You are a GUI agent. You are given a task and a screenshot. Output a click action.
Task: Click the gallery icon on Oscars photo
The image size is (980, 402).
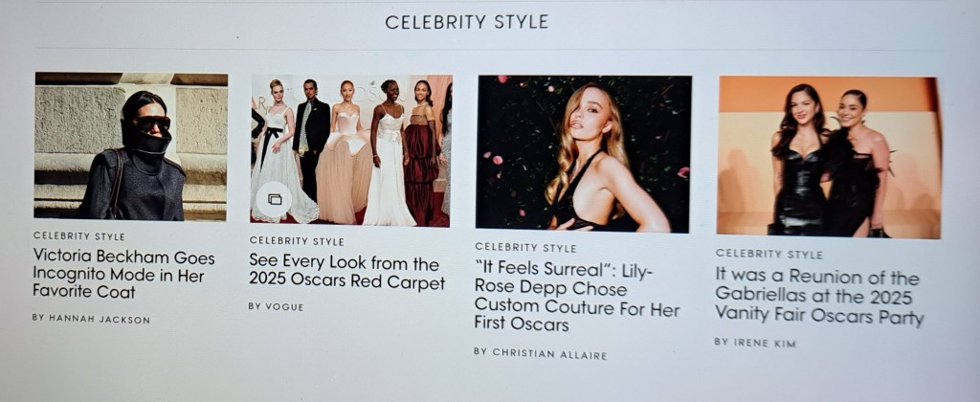tap(275, 199)
